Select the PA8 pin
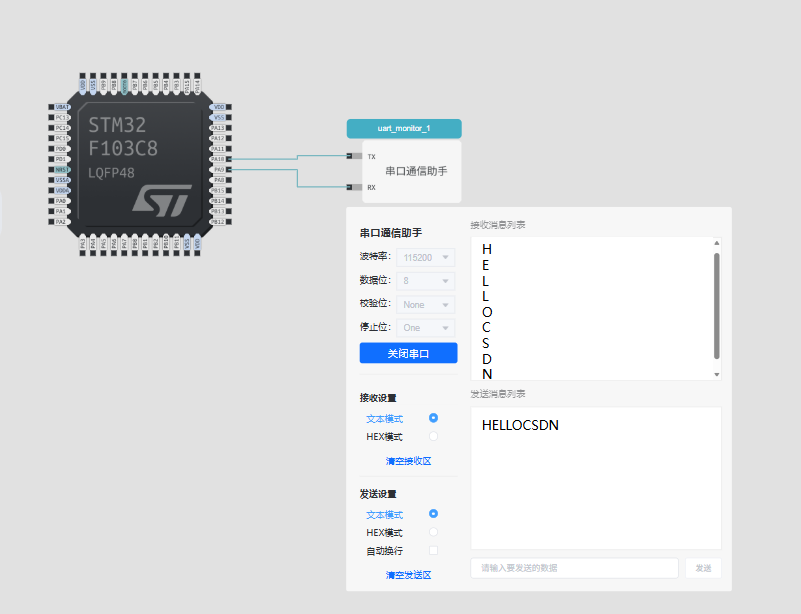 pos(221,180)
